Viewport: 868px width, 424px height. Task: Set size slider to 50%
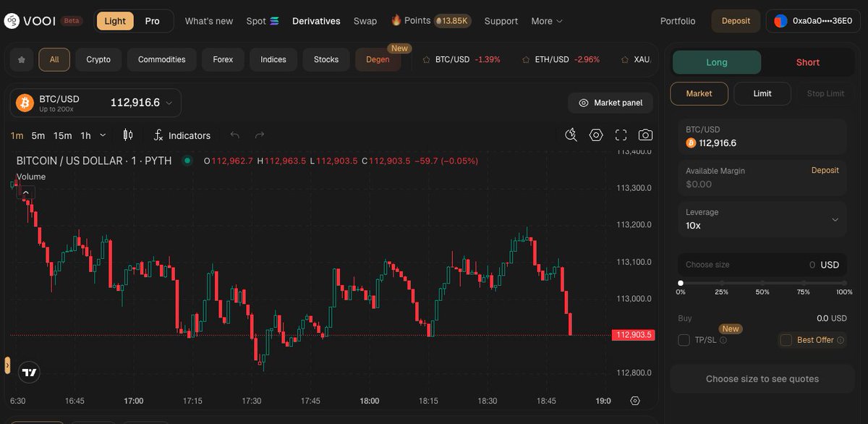point(762,284)
